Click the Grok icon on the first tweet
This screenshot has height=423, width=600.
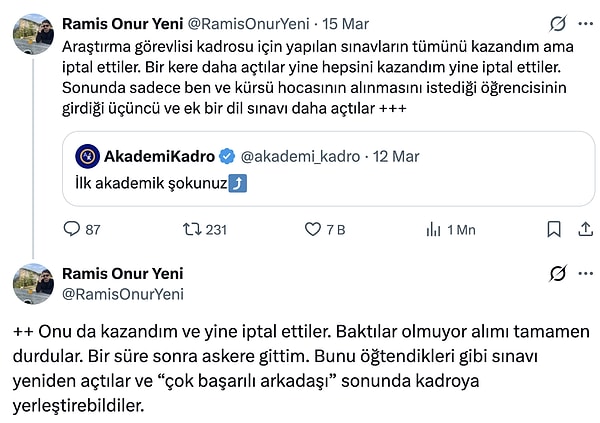pos(558,23)
